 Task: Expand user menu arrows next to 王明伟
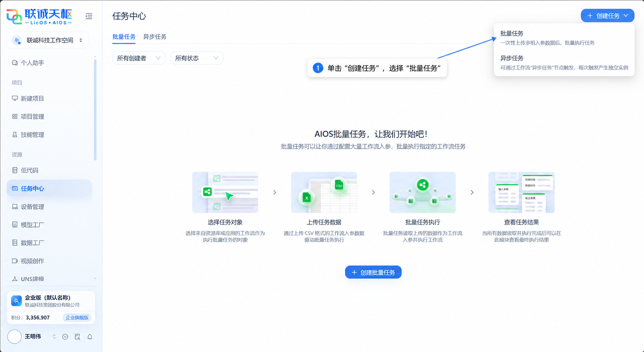[54, 337]
